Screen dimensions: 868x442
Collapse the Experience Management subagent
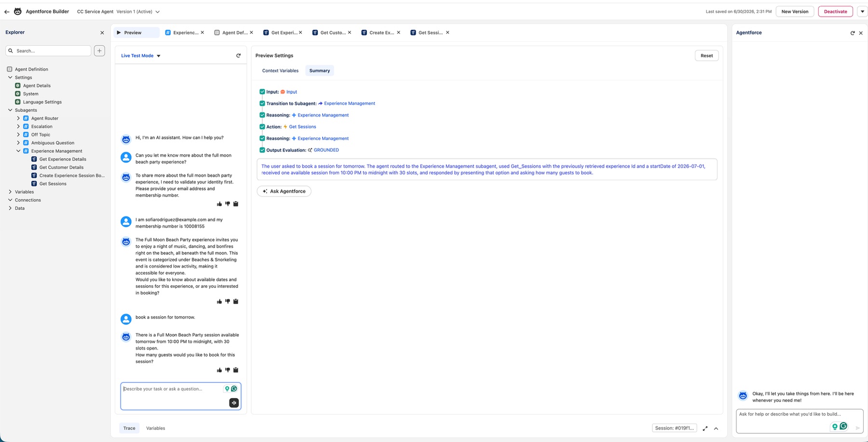coord(18,151)
